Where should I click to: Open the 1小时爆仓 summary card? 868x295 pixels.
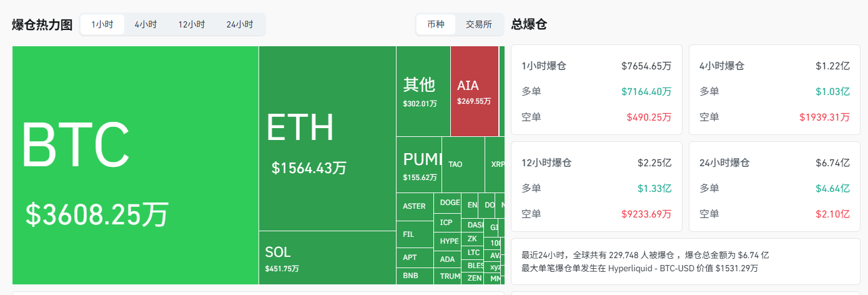pos(596,89)
